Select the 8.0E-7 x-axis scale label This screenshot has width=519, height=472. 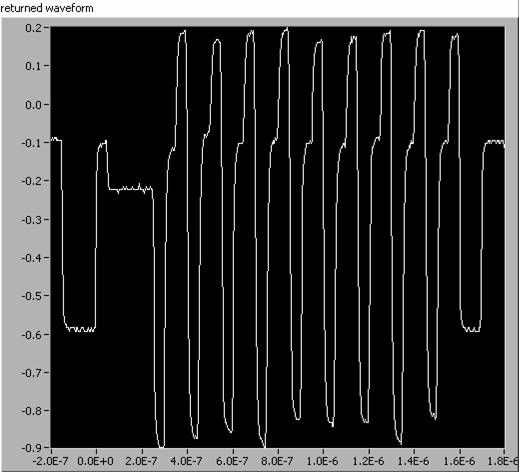click(x=277, y=462)
